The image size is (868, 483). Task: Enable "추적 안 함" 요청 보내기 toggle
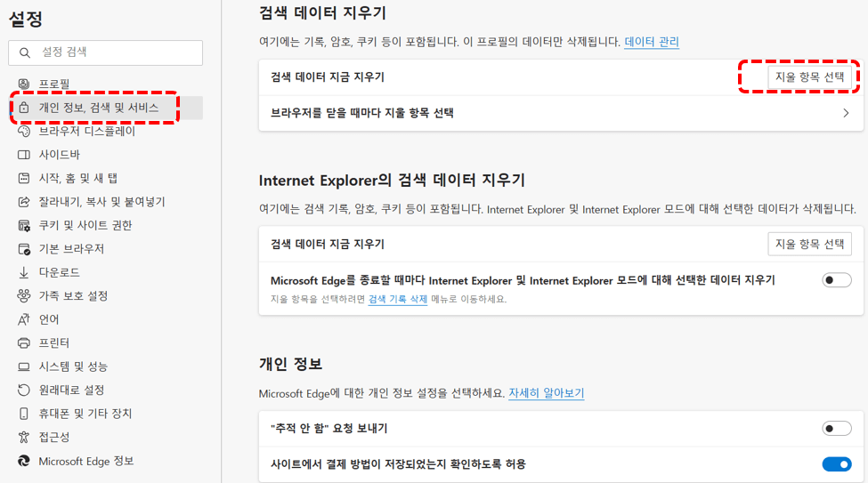click(x=837, y=428)
